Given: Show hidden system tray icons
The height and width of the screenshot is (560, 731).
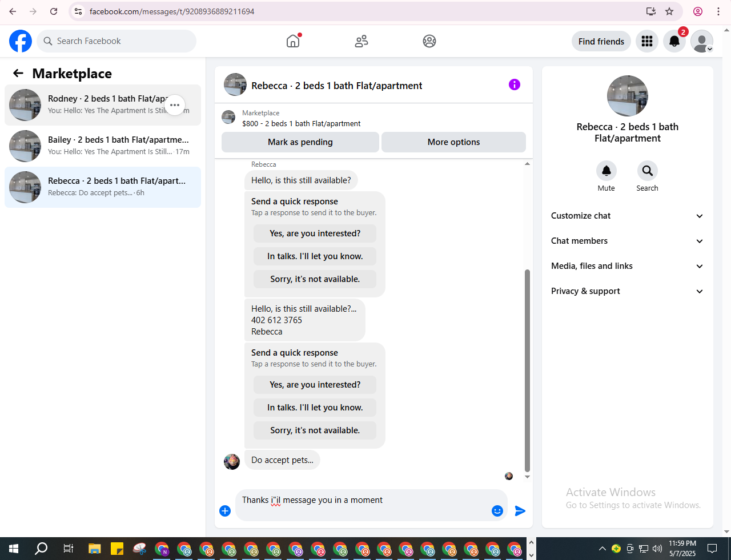Looking at the screenshot, I should [x=602, y=549].
